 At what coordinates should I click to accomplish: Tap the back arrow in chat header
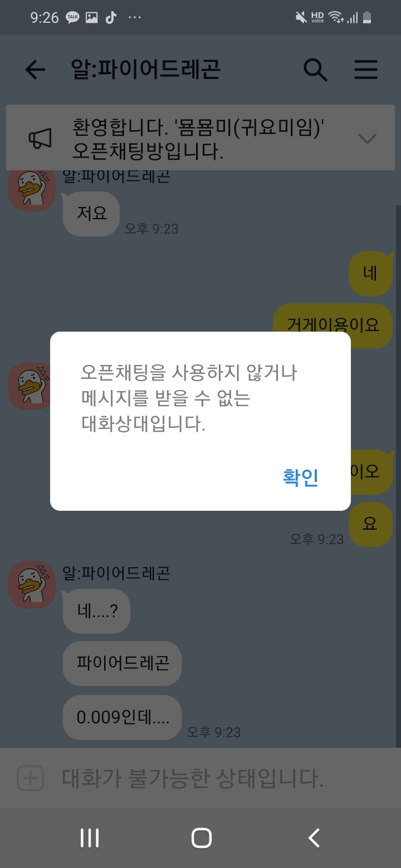35,70
